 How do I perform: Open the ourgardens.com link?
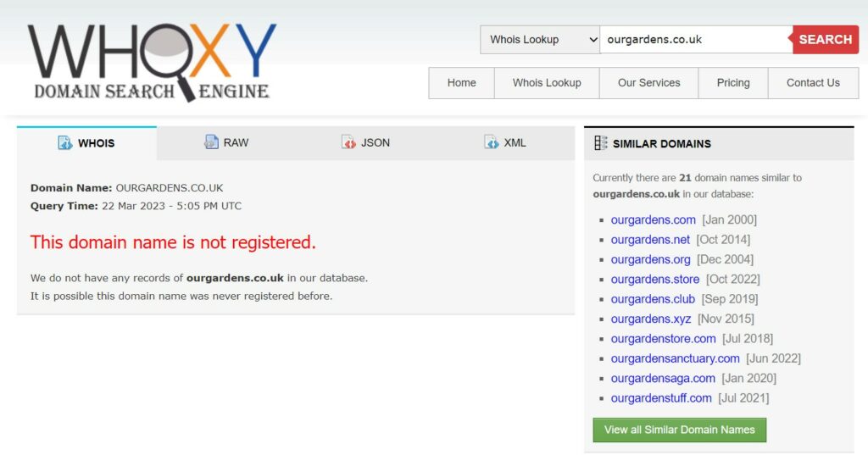(654, 219)
